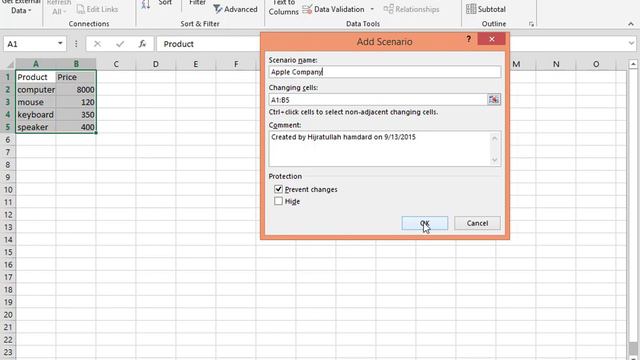Click the Data Validation button
The image size is (640, 360).
pos(334,9)
